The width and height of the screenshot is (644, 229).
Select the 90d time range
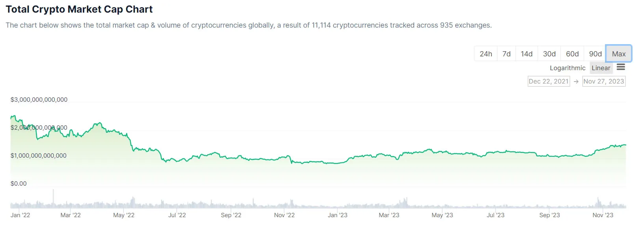pyautogui.click(x=595, y=54)
